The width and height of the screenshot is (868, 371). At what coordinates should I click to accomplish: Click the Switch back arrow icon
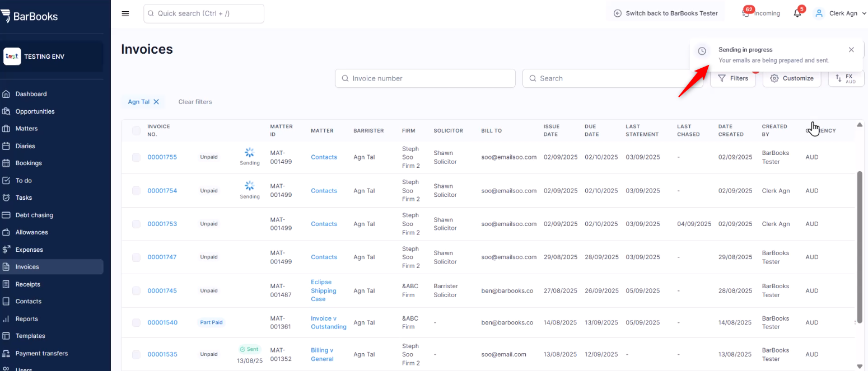click(x=618, y=13)
